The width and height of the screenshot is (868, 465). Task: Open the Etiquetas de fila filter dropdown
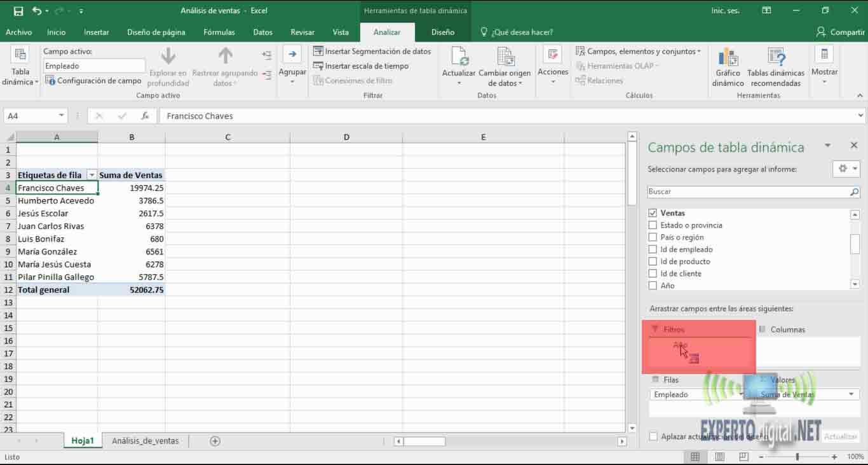click(92, 175)
